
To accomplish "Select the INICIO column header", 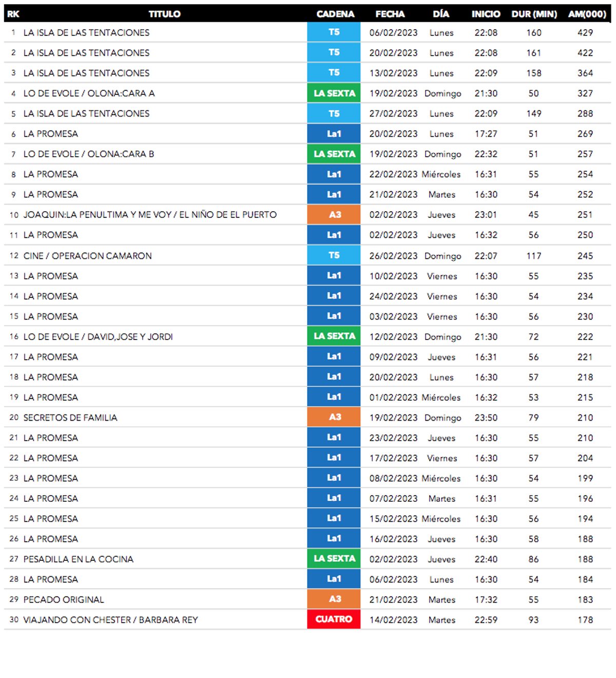I will (x=486, y=14).
